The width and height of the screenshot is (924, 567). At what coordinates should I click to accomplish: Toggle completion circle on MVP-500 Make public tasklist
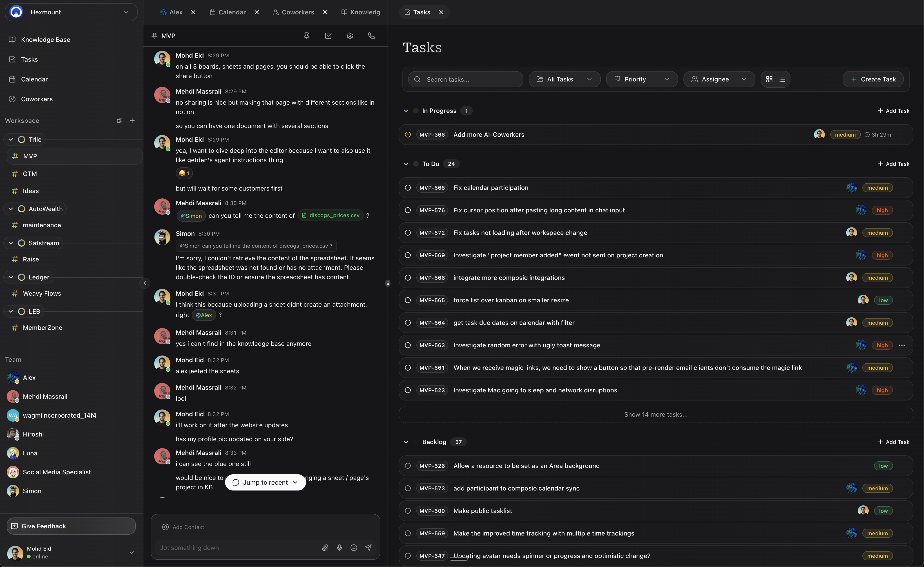(408, 511)
